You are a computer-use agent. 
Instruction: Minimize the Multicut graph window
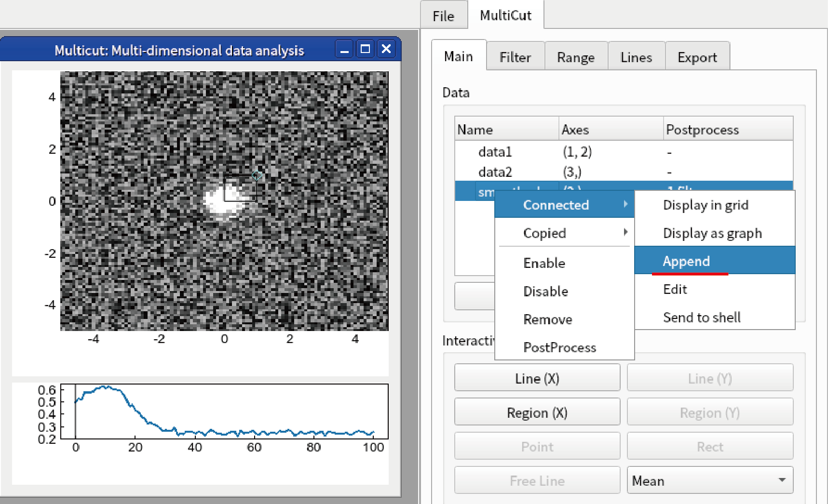point(344,49)
